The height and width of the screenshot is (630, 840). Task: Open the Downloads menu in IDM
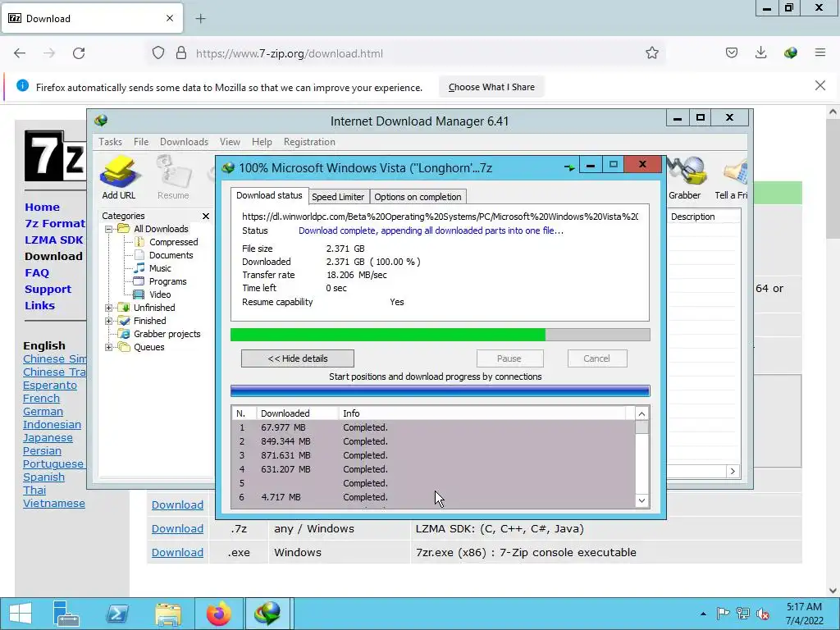184,142
